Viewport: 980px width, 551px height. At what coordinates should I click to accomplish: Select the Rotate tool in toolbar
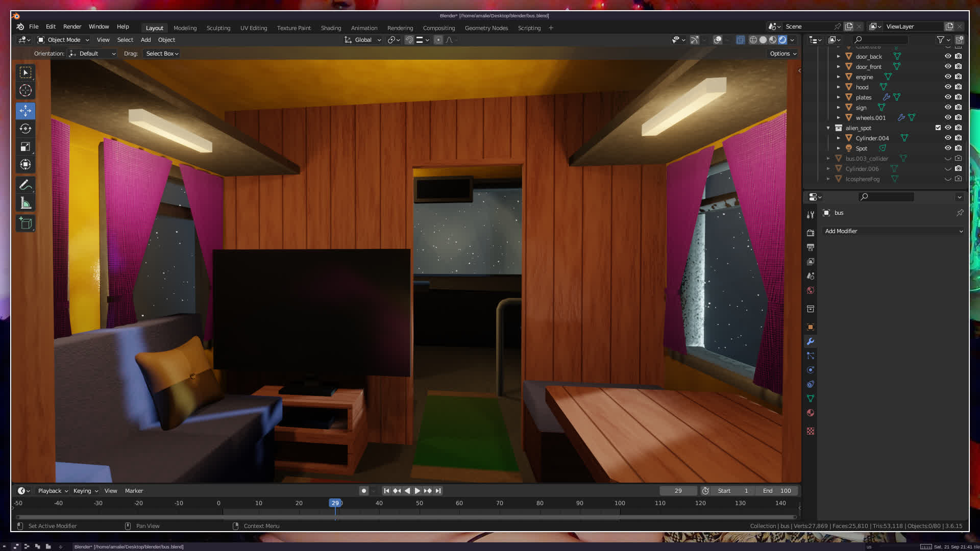[26, 129]
